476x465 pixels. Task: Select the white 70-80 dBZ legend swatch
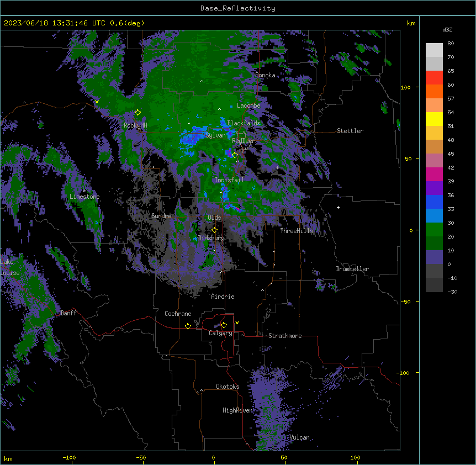[x=434, y=50]
